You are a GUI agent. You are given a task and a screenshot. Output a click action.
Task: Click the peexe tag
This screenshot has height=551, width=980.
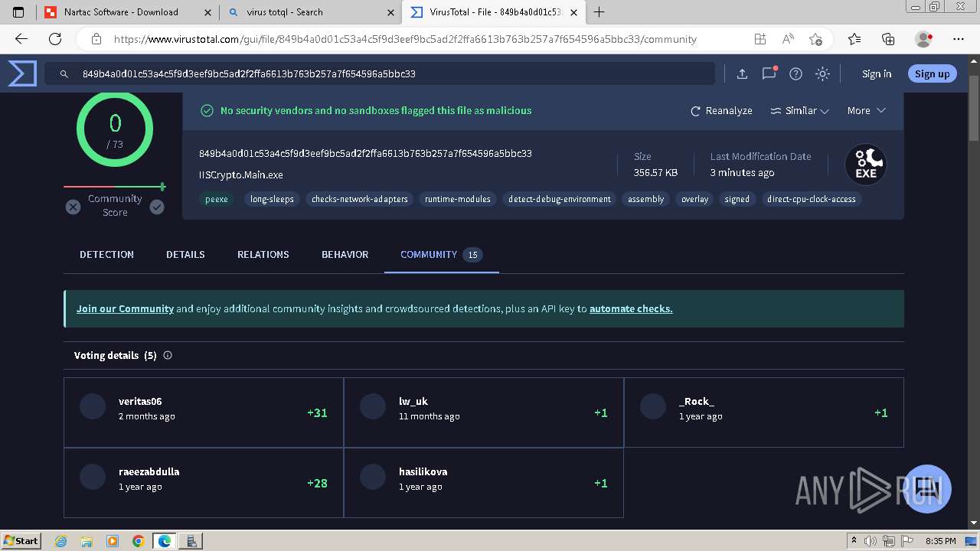(217, 199)
